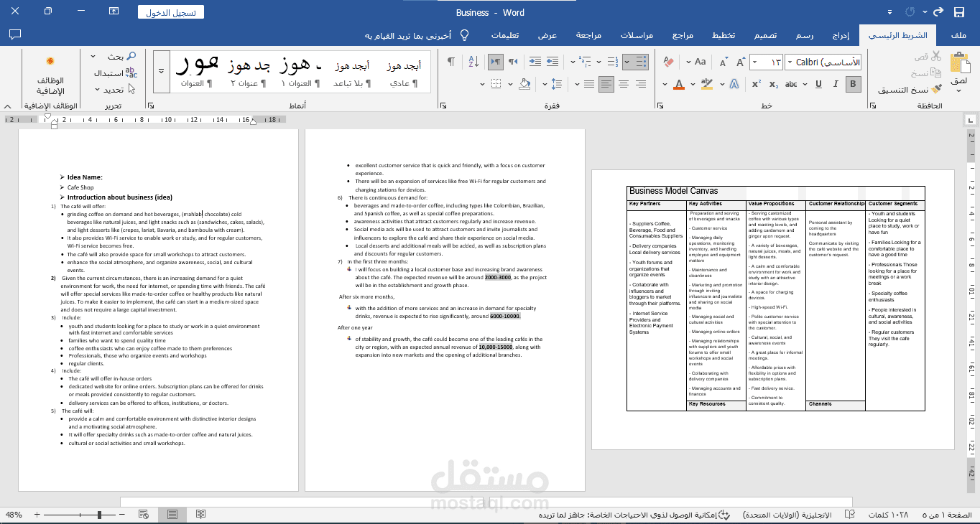Click the Cut (قص) scissors icon
980x524 pixels.
tap(936, 57)
